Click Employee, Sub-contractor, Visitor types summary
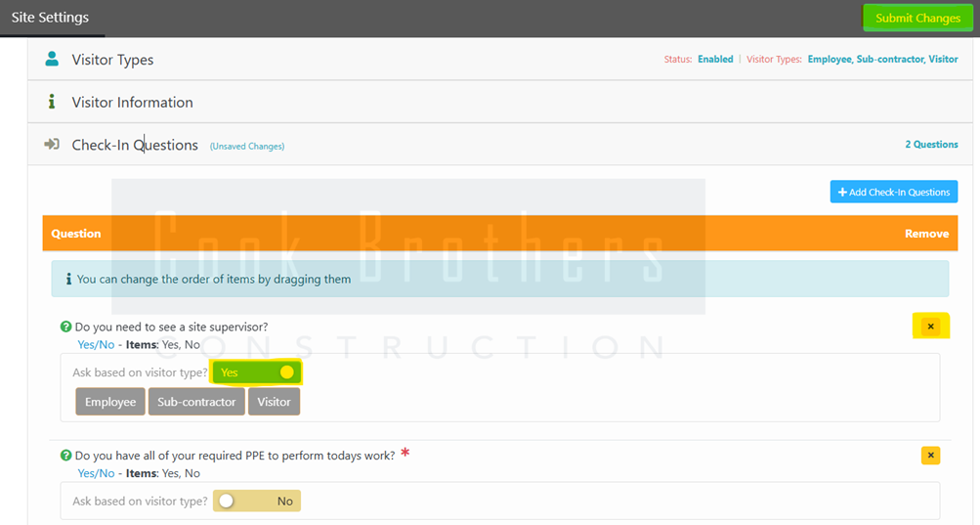 tap(882, 60)
